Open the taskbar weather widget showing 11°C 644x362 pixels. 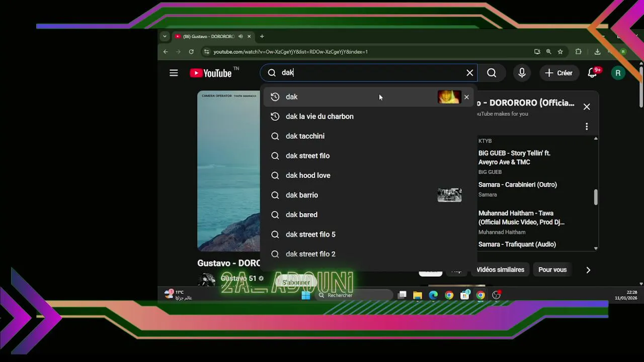coord(178,295)
